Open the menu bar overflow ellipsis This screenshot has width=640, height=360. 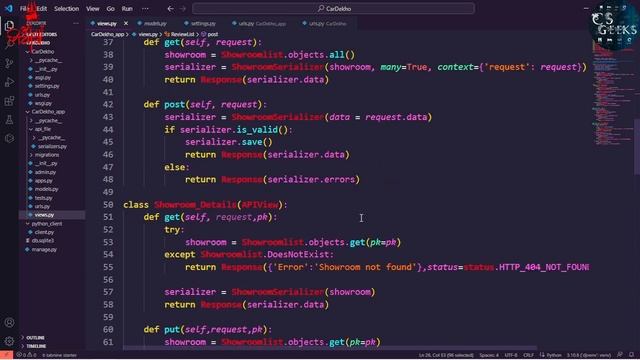tap(145, 9)
